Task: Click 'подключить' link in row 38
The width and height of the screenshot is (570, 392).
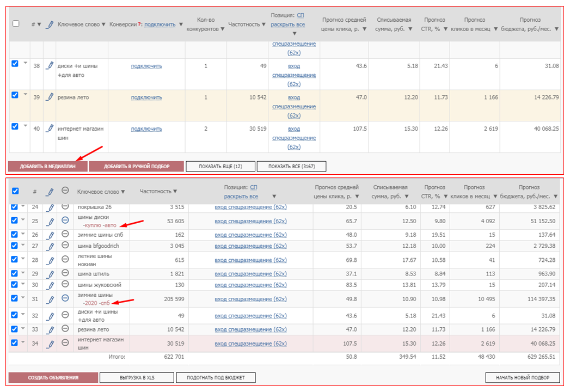Action: coord(146,66)
